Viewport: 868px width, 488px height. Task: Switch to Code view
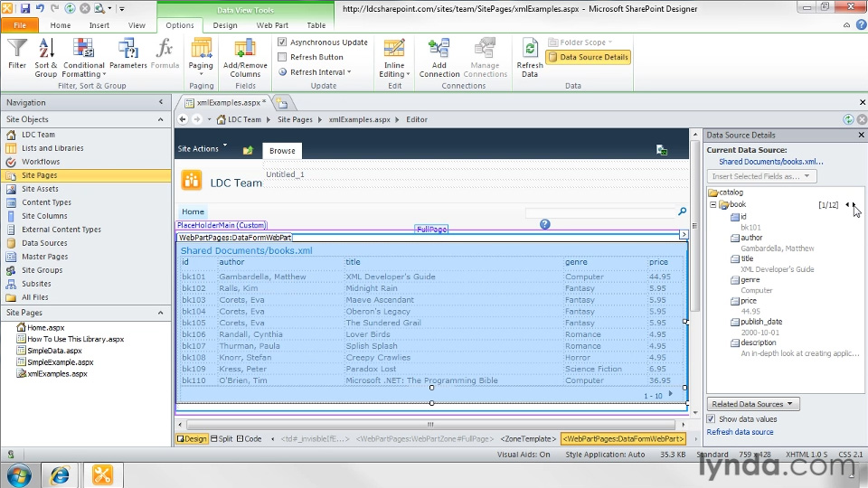click(250, 439)
